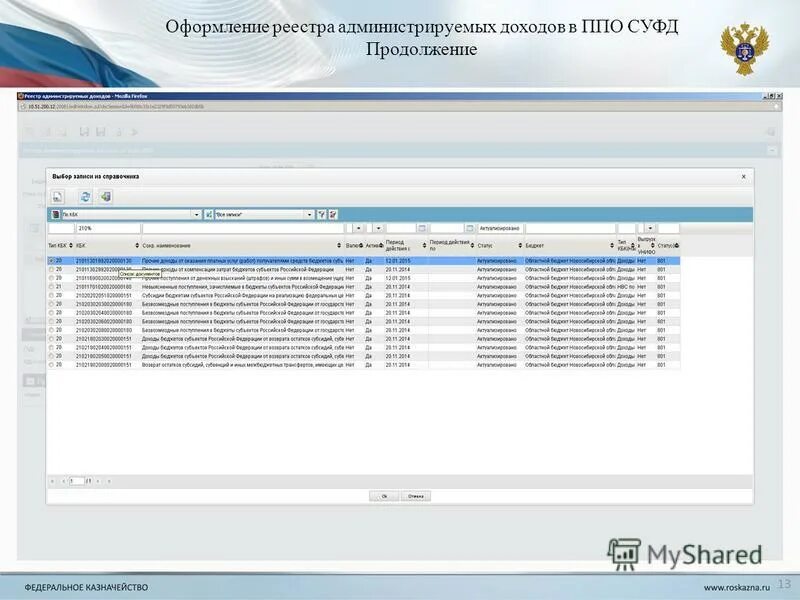Screen dimensions: 800x600
Task: Sort by Период действия по column
Action: pyautogui.click(x=472, y=245)
